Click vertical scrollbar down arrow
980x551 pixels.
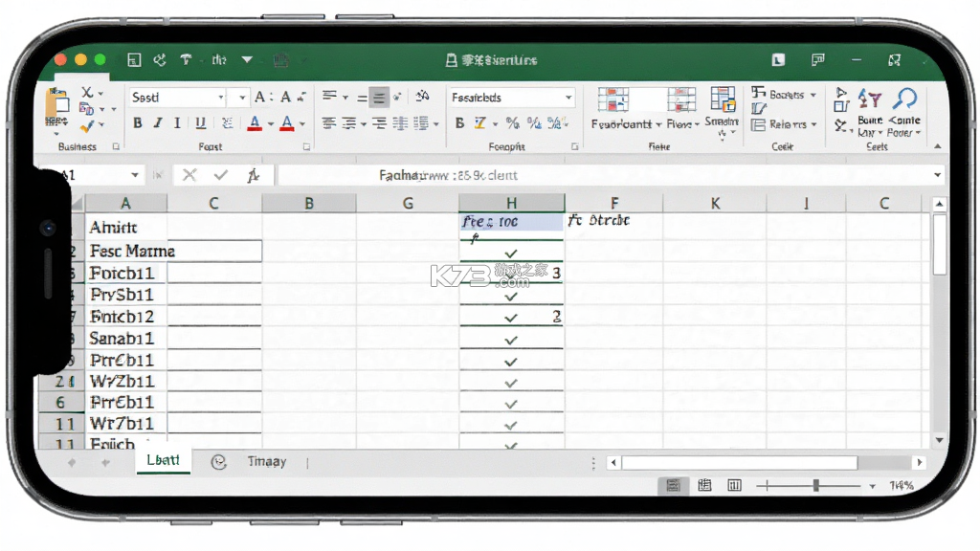939,440
